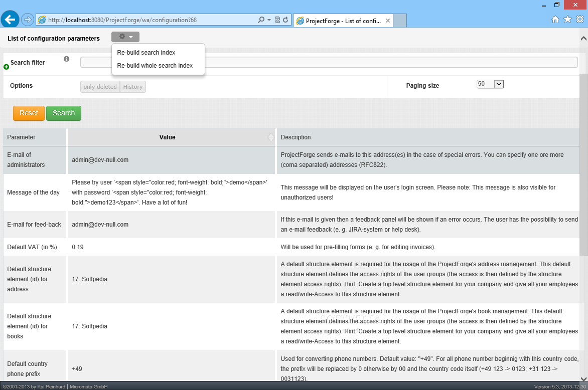Click the browser back arrow button
Image resolution: width=588 pixels, height=390 pixels.
pyautogui.click(x=10, y=20)
